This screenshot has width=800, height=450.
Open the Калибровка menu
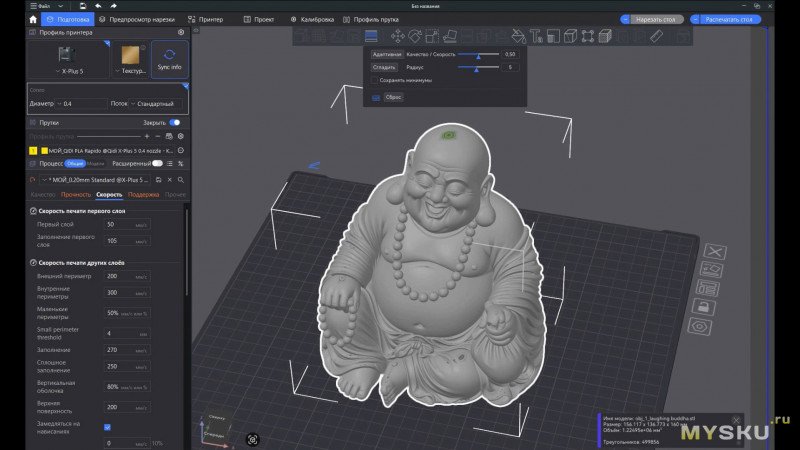click(x=312, y=19)
